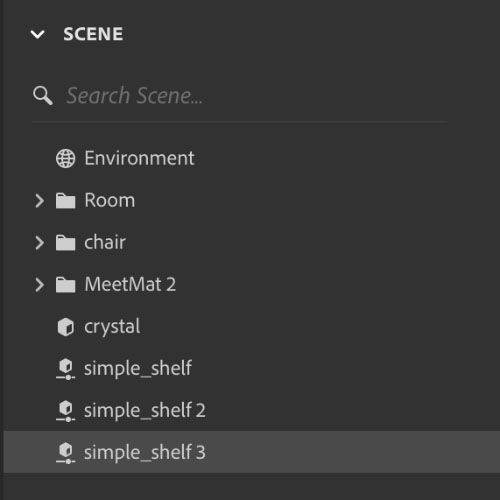500x500 pixels.
Task: Click the Environment globe icon
Action: click(x=65, y=158)
